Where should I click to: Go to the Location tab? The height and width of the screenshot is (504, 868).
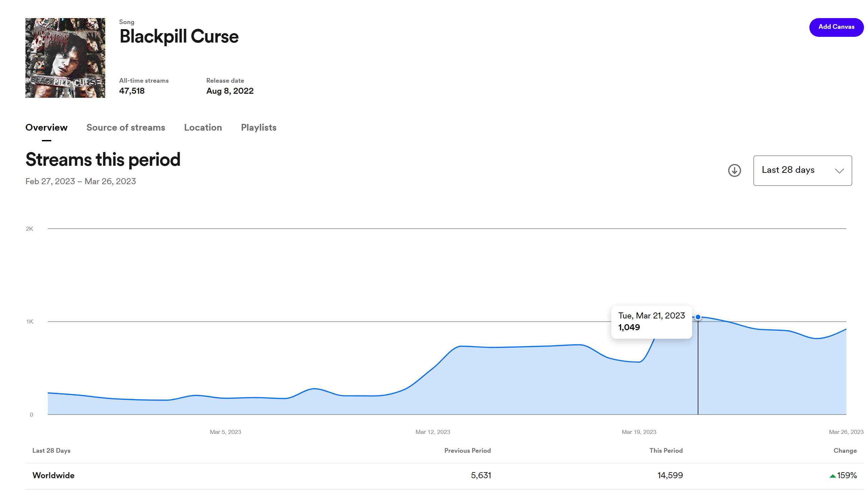pyautogui.click(x=203, y=127)
